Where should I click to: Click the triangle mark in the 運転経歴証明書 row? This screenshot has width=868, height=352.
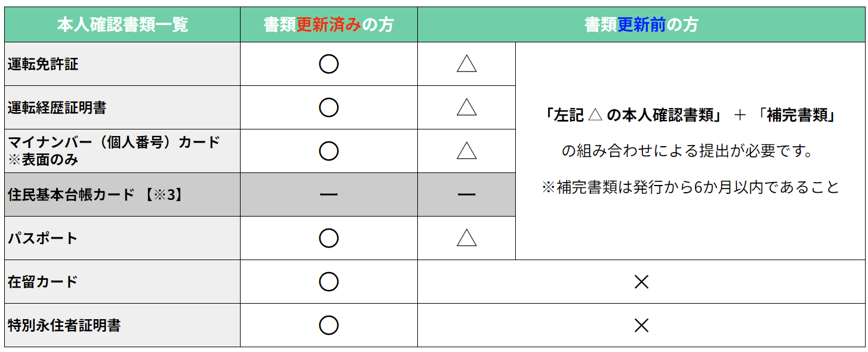[x=466, y=108]
